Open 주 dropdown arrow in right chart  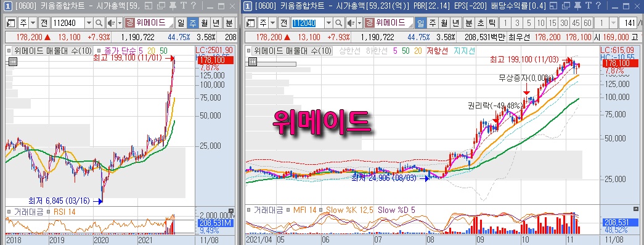273,23
